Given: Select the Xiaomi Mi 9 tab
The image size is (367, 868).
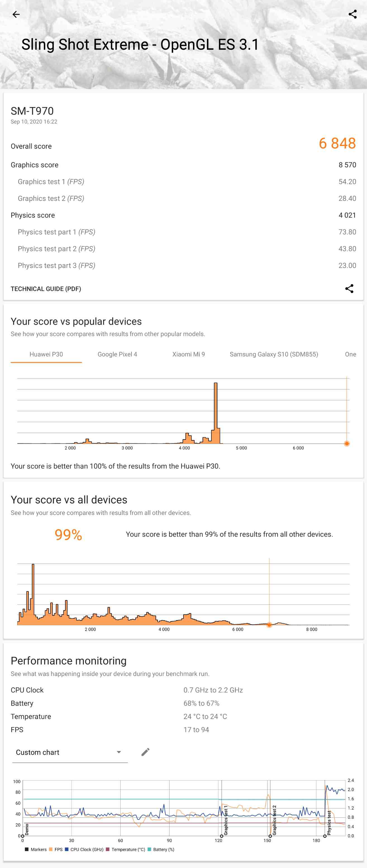Looking at the screenshot, I should [x=189, y=354].
